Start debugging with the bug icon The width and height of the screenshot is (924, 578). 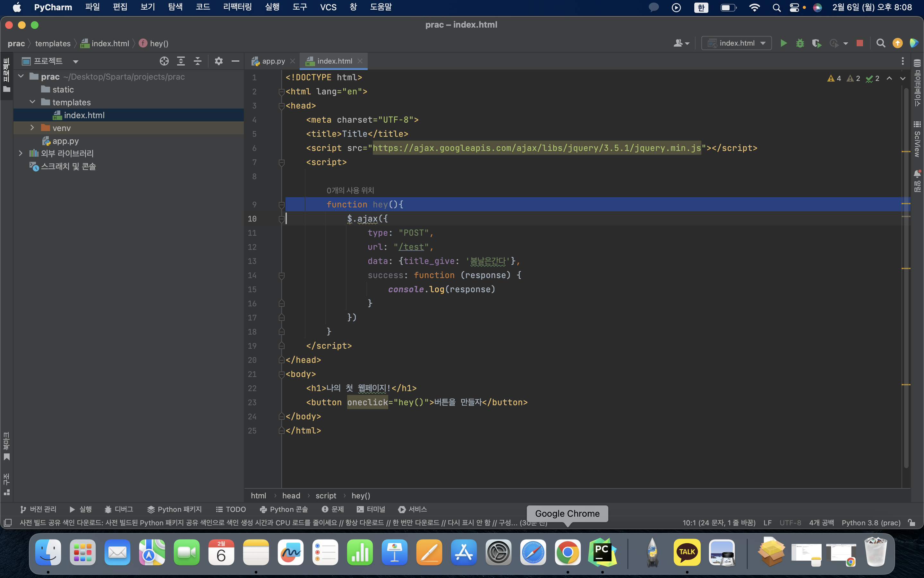click(800, 43)
